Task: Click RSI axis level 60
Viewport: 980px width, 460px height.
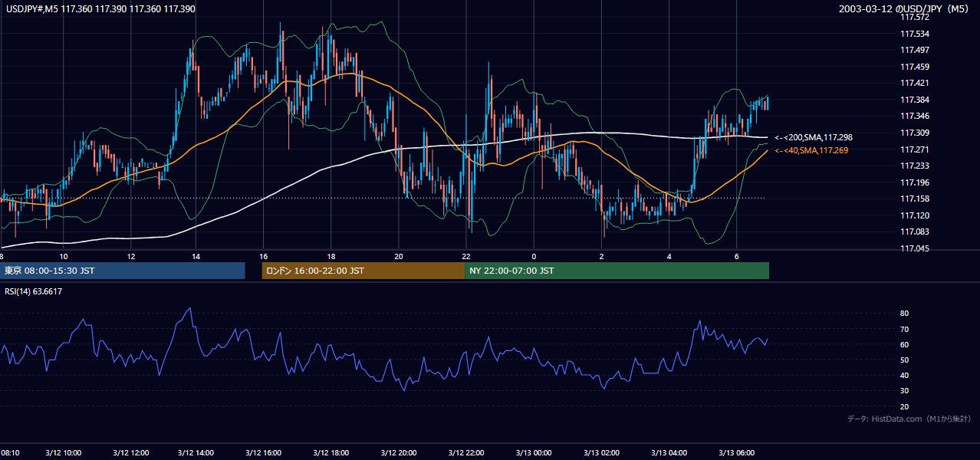Action: (x=905, y=344)
